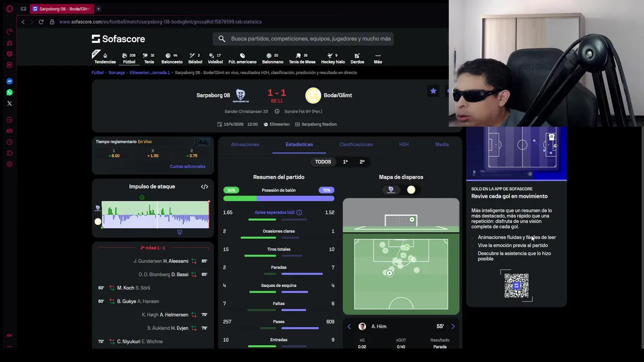Click the search magnifier icon

[222, 39]
